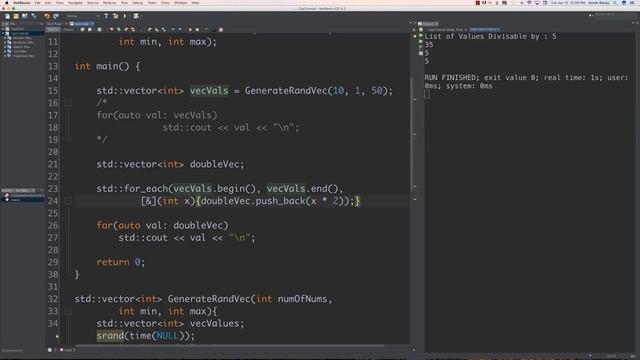Select the main.cpp editor tab

[81, 24]
